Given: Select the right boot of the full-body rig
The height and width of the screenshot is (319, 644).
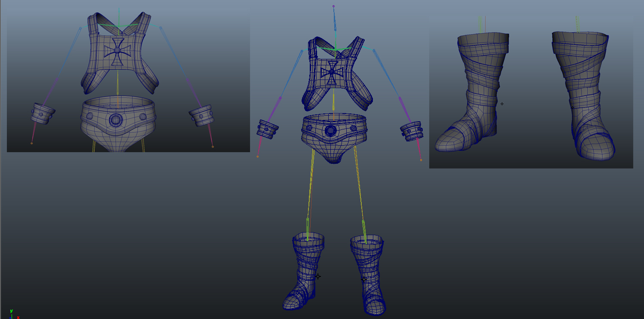Looking at the screenshot, I should (x=368, y=274).
